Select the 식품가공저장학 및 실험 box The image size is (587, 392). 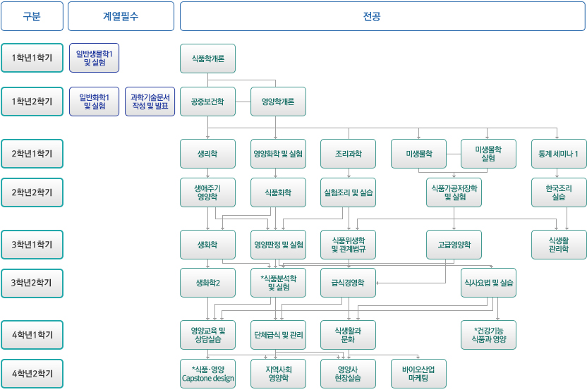pyautogui.click(x=454, y=192)
